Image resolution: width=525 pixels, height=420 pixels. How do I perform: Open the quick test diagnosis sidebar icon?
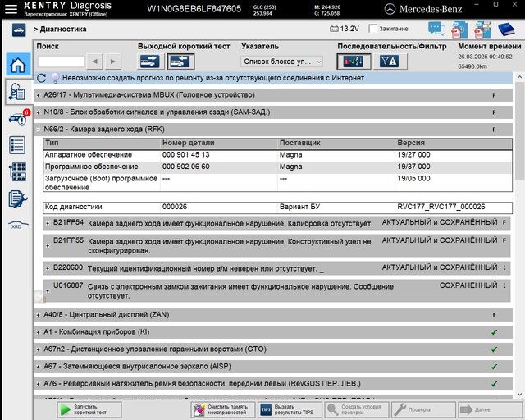[x=17, y=92]
